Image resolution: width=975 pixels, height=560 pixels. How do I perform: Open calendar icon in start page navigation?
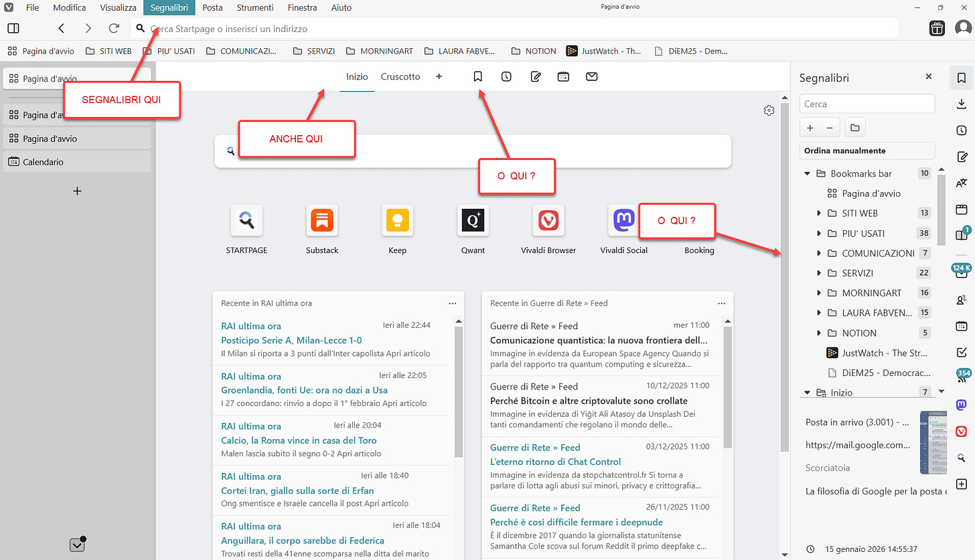[563, 77]
